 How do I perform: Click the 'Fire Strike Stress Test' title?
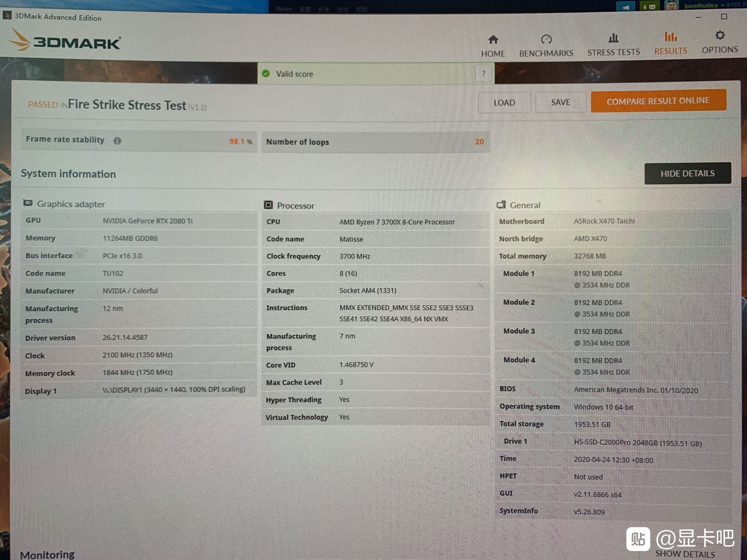pyautogui.click(x=127, y=105)
